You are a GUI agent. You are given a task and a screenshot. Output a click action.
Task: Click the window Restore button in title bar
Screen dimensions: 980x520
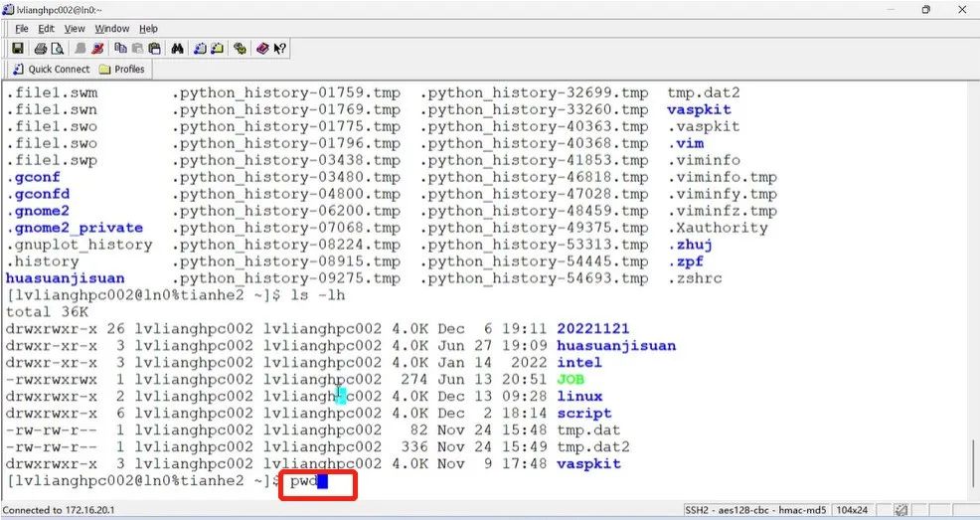(x=926, y=9)
